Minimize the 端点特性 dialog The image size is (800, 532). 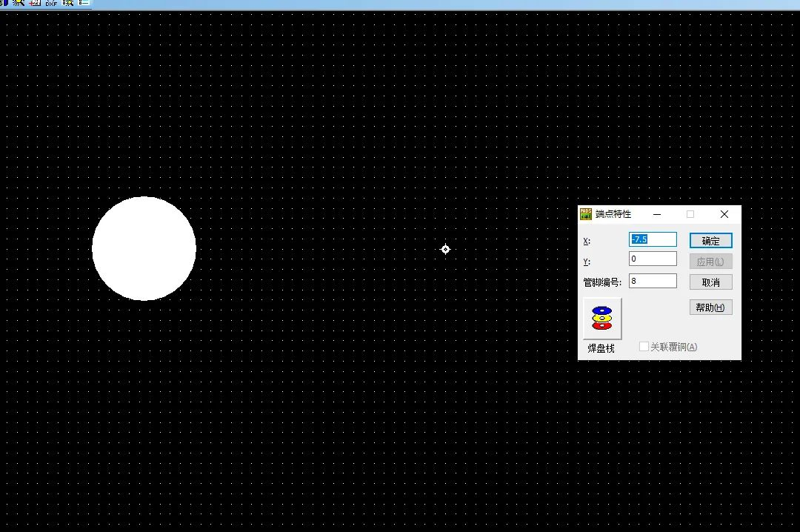[x=656, y=214]
